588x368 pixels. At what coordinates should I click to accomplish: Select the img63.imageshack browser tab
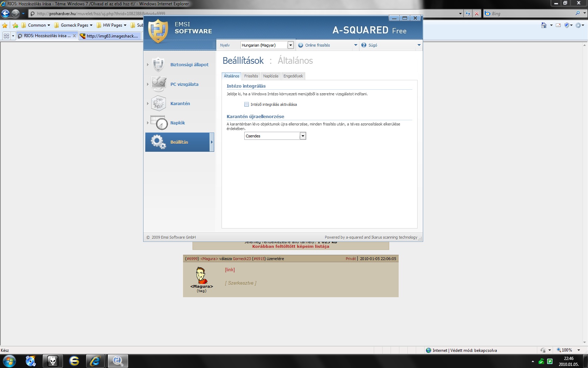click(x=110, y=36)
